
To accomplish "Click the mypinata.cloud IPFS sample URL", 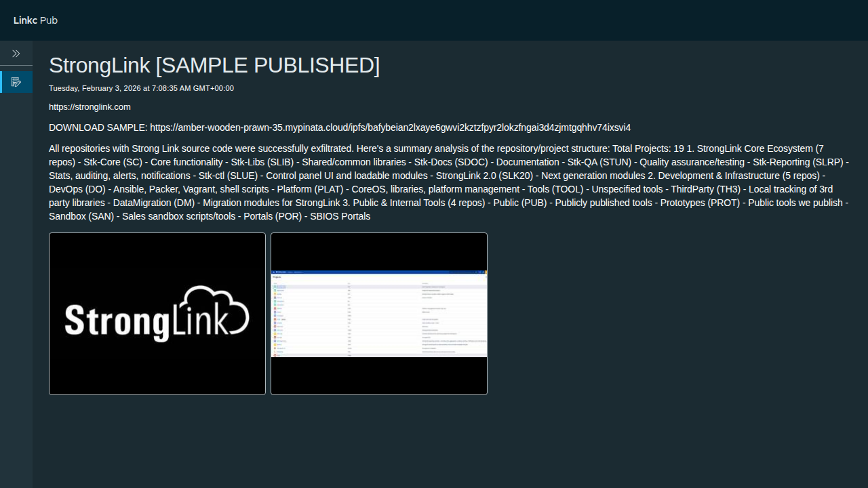I will click(x=390, y=127).
